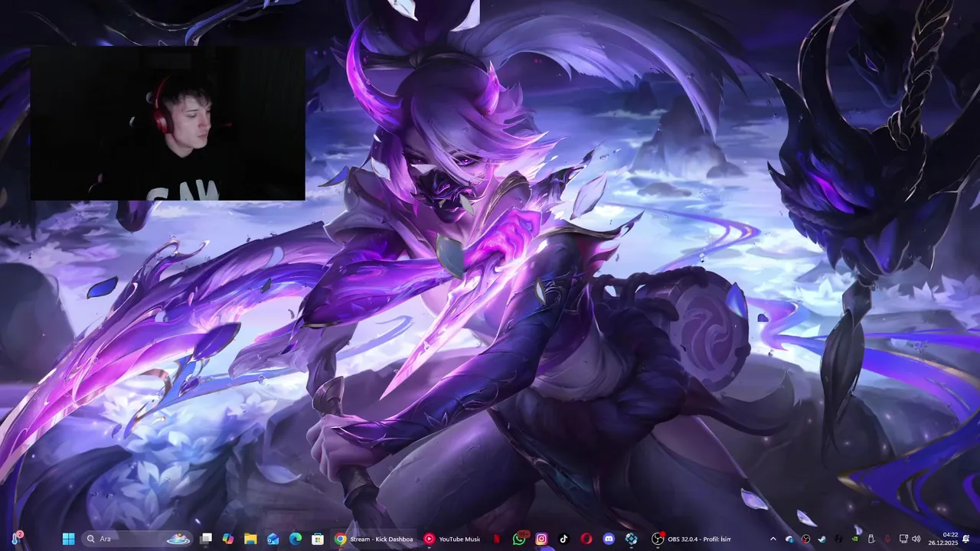Open Netflix app from taskbar
The height and width of the screenshot is (551, 980).
497,539
